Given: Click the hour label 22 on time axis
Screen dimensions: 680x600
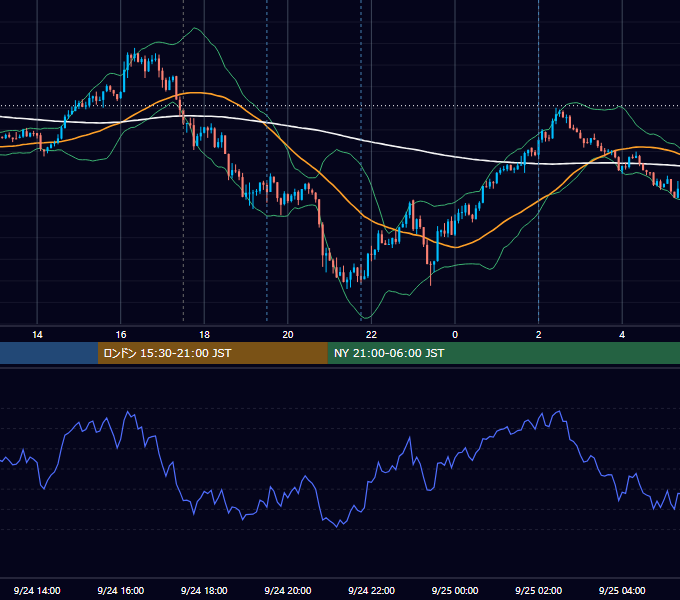Looking at the screenshot, I should pos(371,335).
